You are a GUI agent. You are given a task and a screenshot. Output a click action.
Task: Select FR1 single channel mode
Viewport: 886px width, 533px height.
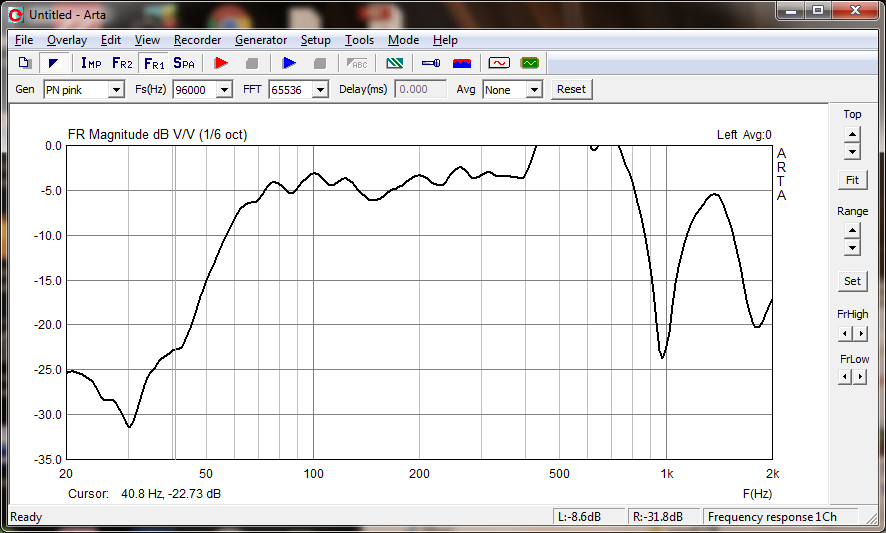[x=154, y=63]
